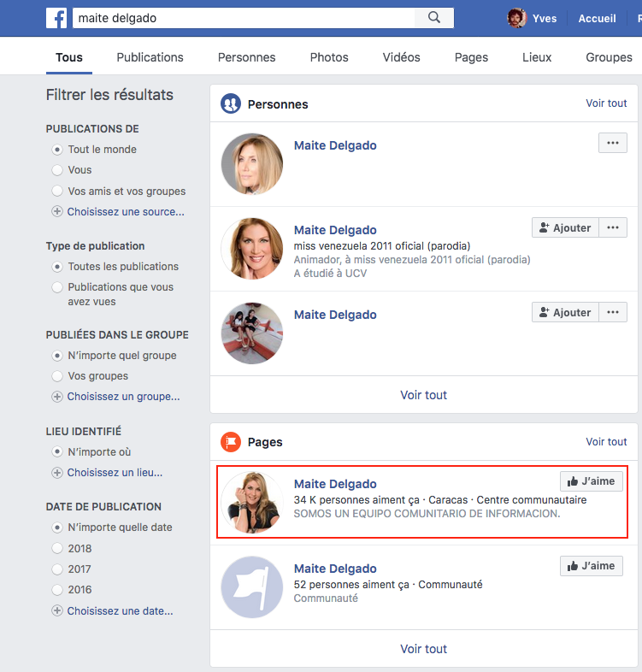
Task: Click plus icon beside Choisissez un lieu
Action: point(57,473)
